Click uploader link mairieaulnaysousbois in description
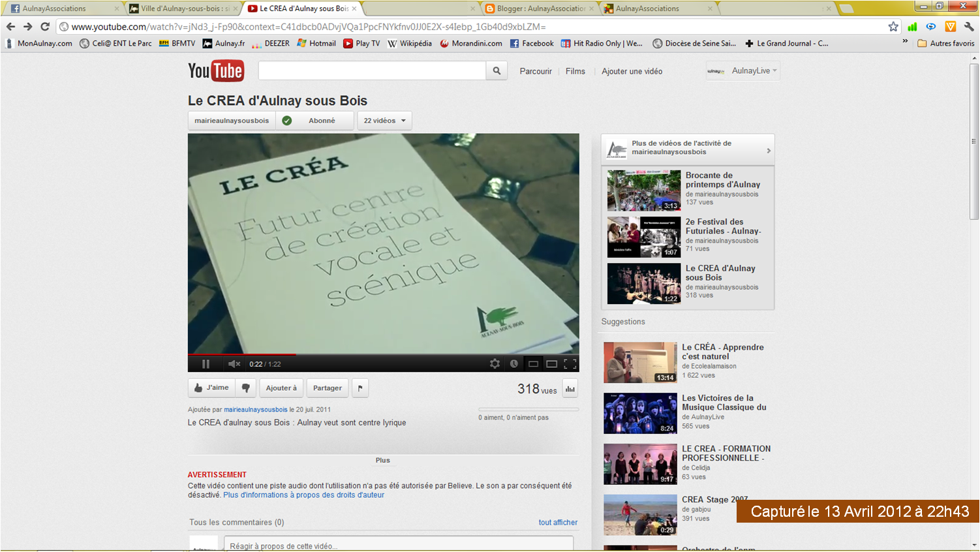 coord(256,410)
